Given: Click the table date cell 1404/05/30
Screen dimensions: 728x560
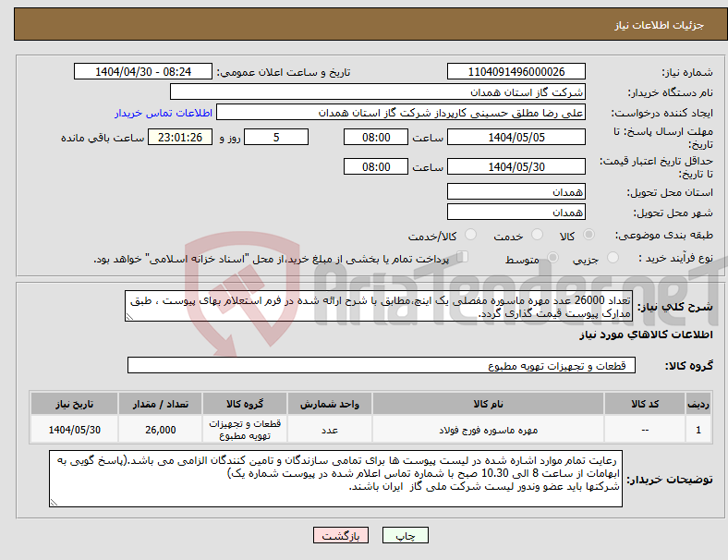Looking at the screenshot, I should tap(74, 430).
